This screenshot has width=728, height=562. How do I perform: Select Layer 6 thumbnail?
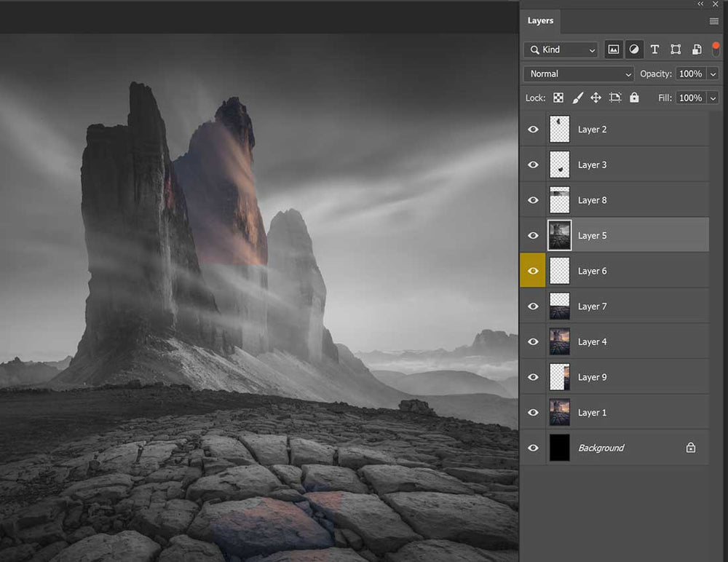559,271
